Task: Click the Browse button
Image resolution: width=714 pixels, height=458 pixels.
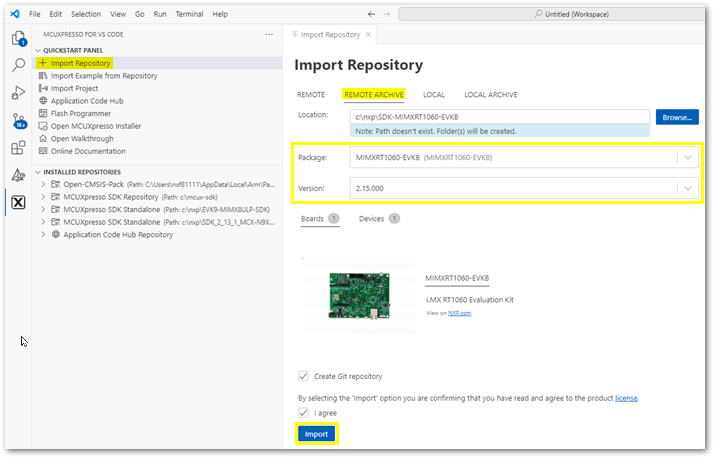Action: pos(677,117)
